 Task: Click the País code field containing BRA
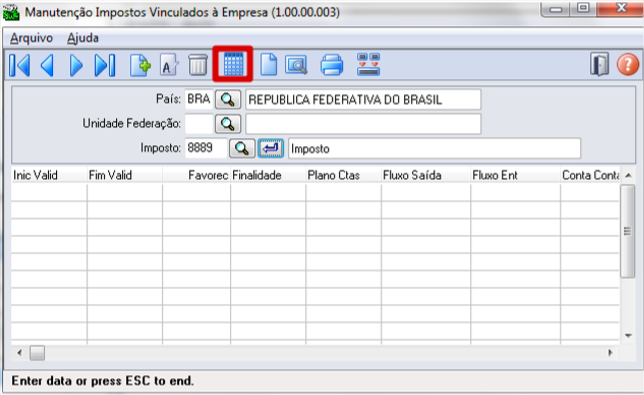coord(199,99)
